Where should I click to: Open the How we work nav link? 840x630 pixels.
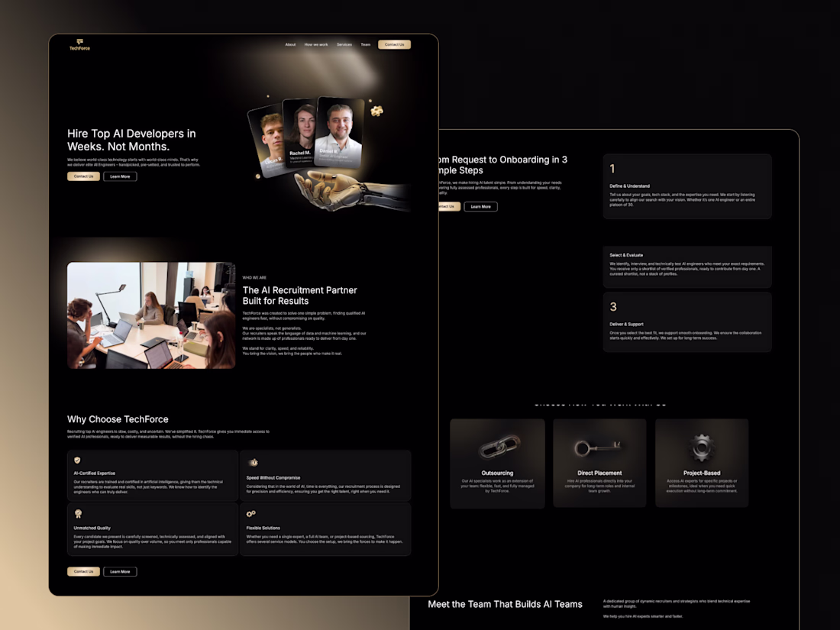(316, 44)
